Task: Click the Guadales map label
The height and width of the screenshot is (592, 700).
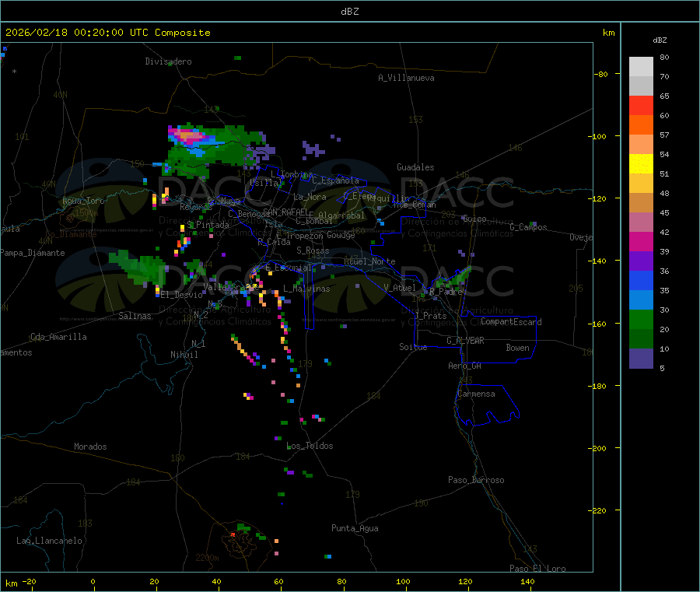Action: [415, 167]
